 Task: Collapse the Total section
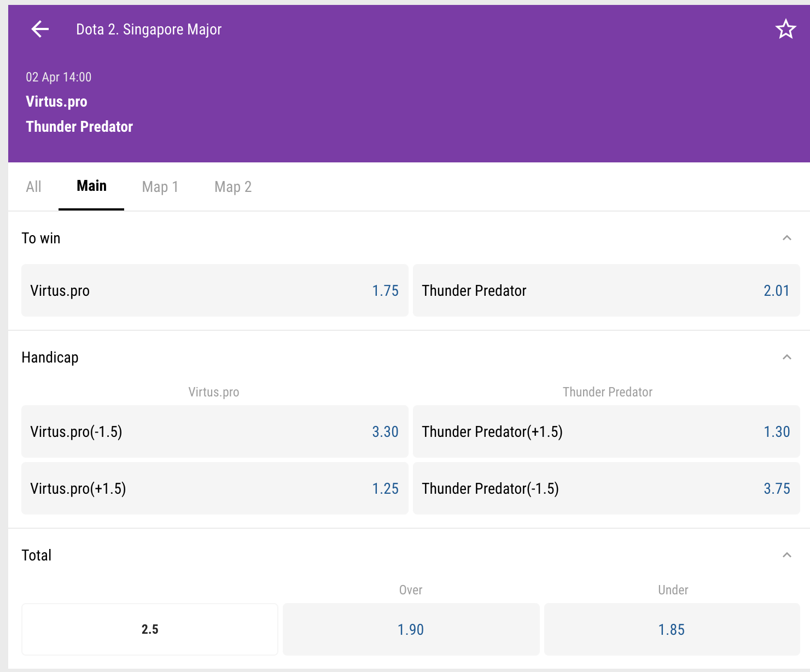pyautogui.click(x=787, y=555)
